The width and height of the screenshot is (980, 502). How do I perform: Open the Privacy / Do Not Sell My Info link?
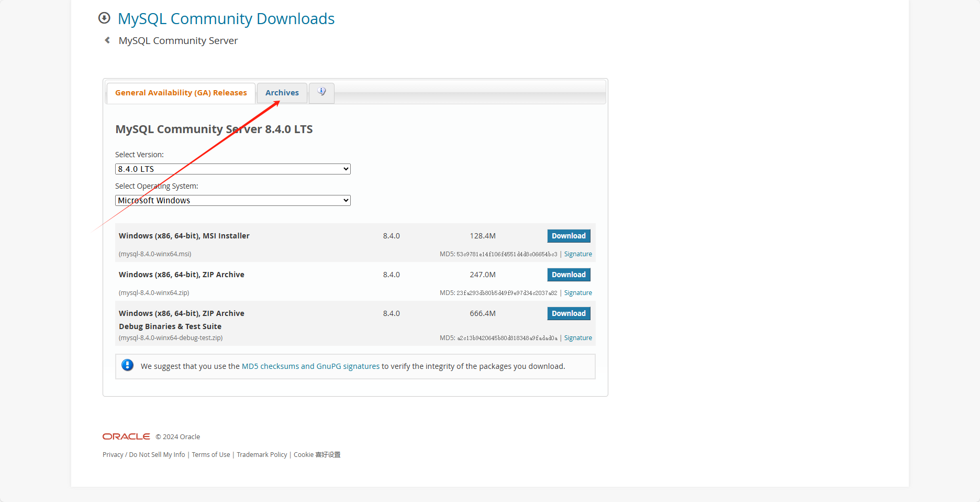pos(144,455)
